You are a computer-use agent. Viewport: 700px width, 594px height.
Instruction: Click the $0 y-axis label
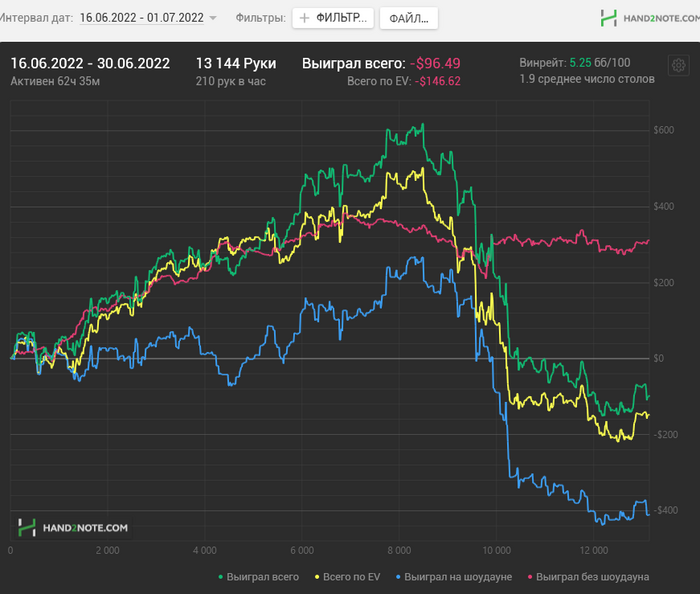(658, 358)
